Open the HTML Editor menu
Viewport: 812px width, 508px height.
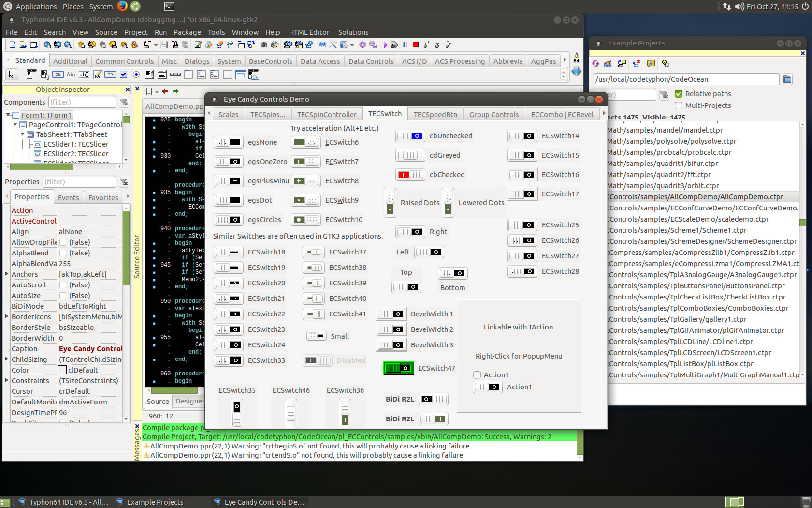pos(309,32)
